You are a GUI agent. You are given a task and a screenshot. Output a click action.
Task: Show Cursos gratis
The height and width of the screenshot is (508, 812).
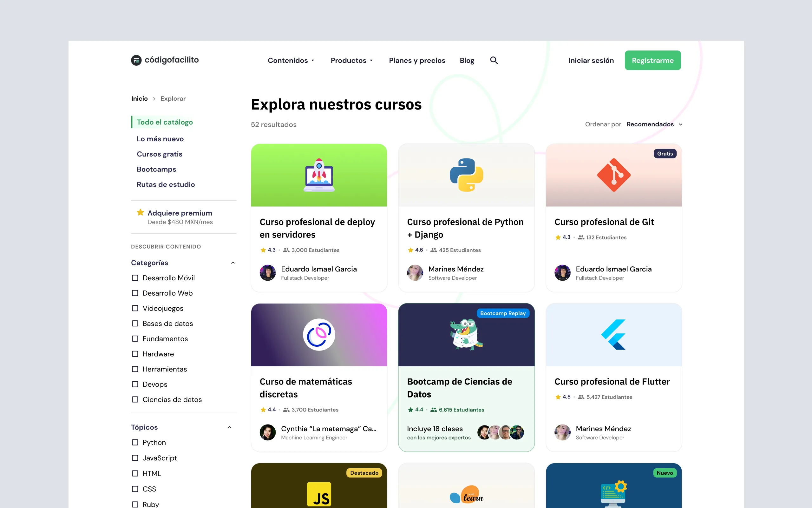point(159,154)
